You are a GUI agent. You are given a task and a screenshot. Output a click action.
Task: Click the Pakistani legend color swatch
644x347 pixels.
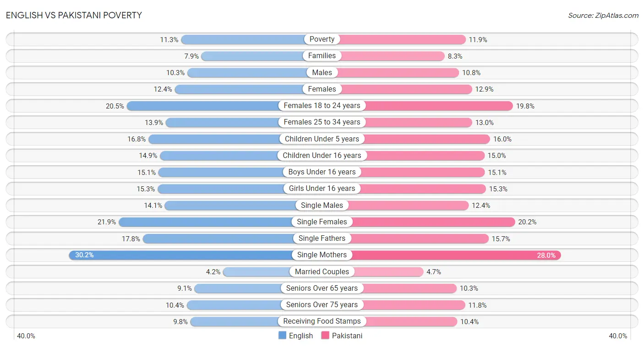[x=326, y=336]
